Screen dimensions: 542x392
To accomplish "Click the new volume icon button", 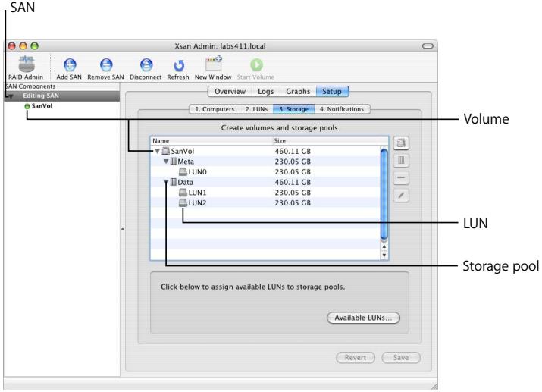I will pyautogui.click(x=401, y=143).
